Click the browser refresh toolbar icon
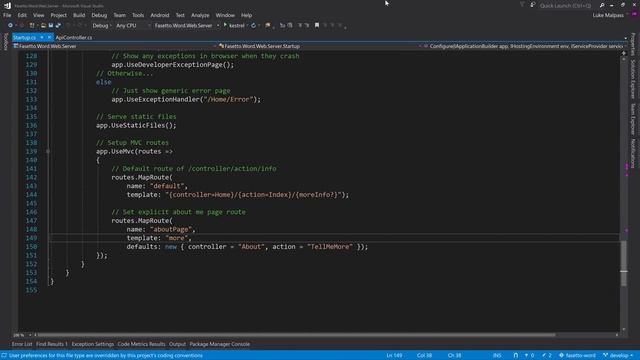The image size is (640, 360). click(253, 25)
